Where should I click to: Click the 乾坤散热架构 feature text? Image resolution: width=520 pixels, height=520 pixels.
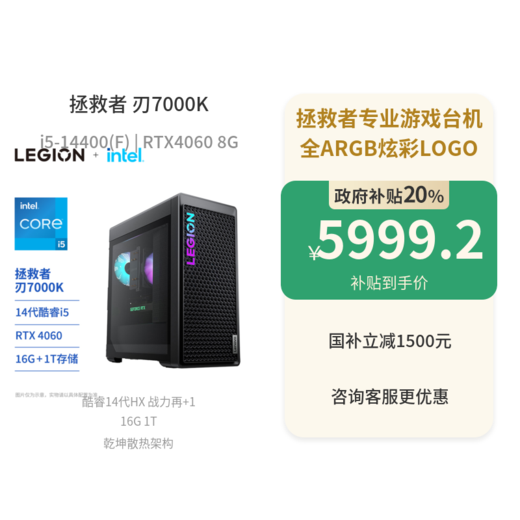click(138, 444)
